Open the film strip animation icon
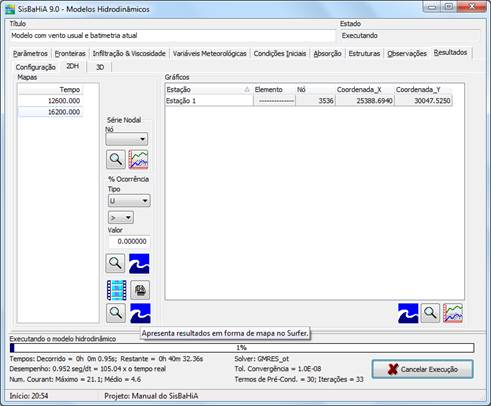Image resolution: width=491 pixels, height=406 pixels. [116, 290]
